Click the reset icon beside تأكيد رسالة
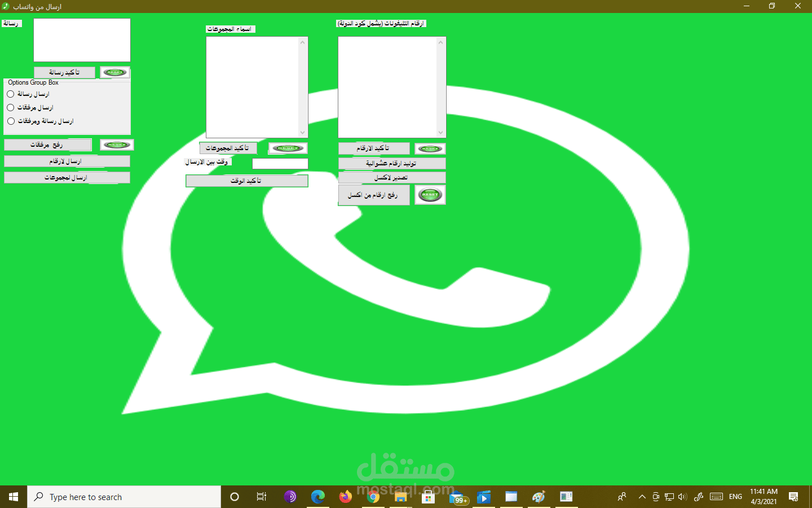This screenshot has width=812, height=508. click(115, 72)
